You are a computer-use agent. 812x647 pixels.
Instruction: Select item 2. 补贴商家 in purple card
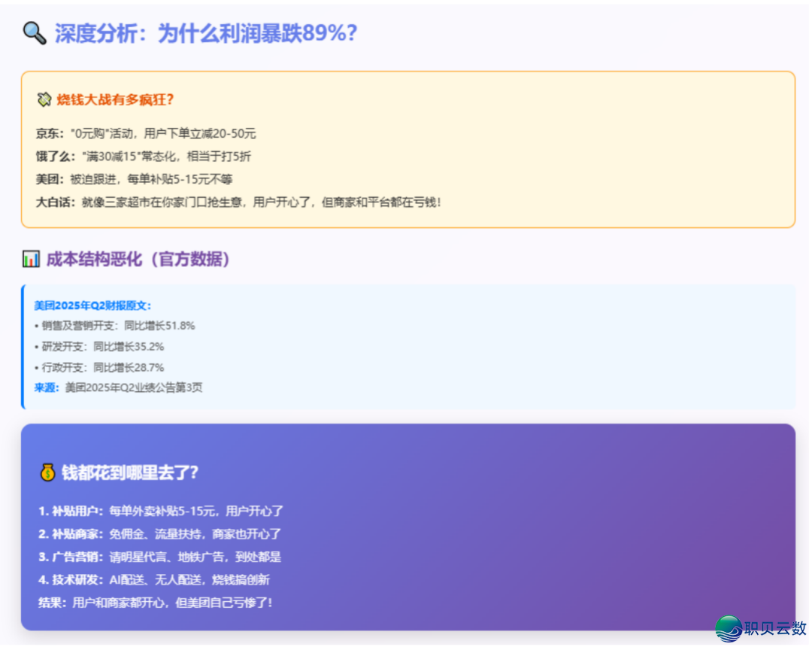click(159, 534)
